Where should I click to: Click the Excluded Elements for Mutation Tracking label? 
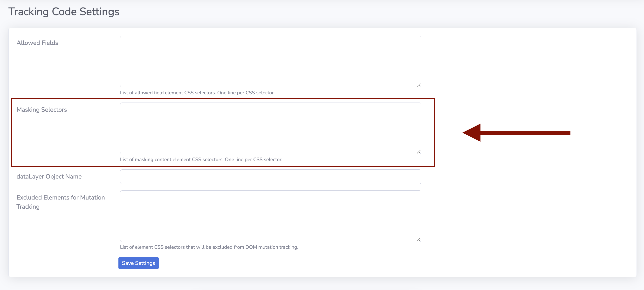coord(61,202)
